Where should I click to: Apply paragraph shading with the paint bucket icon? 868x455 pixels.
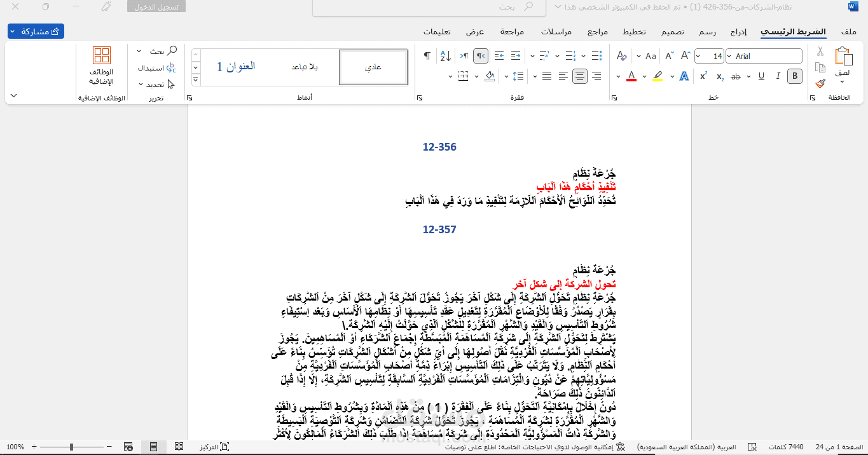tap(490, 76)
